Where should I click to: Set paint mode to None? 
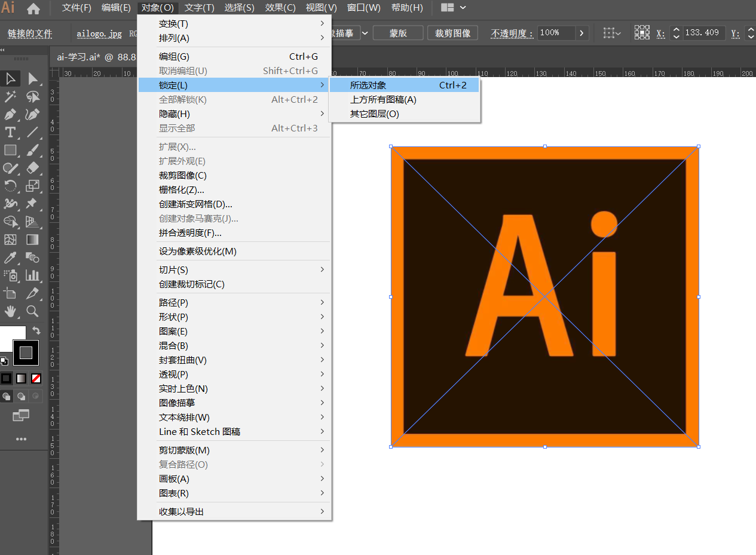pos(36,378)
